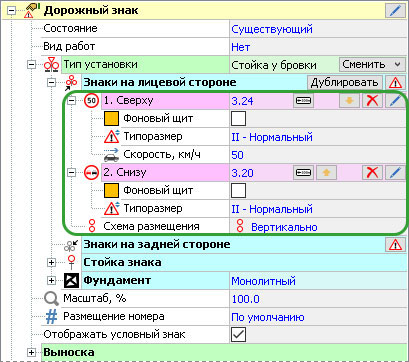Edit sign 2. Снизу with pencil button

click(395, 172)
